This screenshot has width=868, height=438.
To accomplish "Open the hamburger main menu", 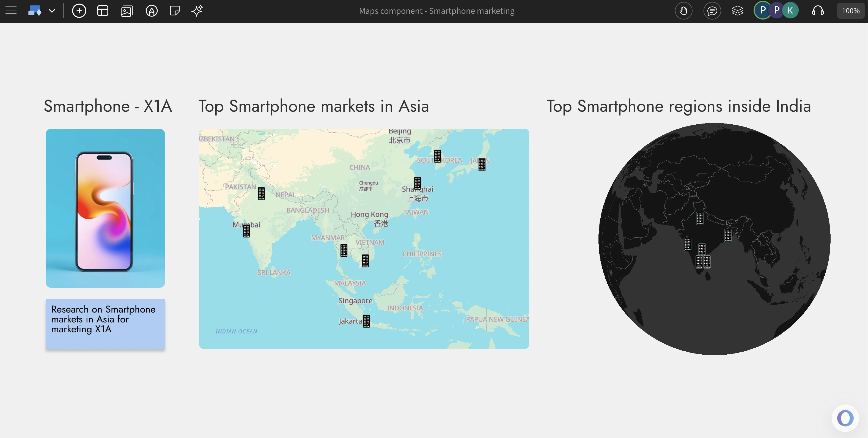I will click(11, 11).
